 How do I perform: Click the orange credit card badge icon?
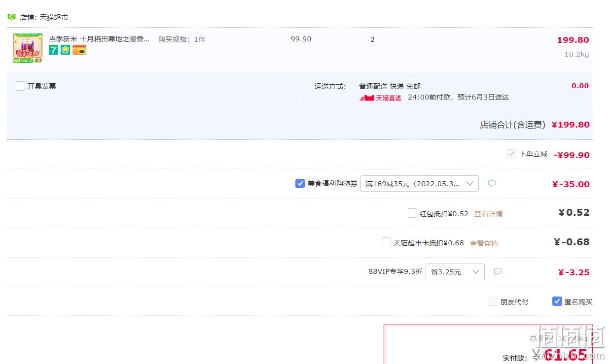(x=79, y=50)
